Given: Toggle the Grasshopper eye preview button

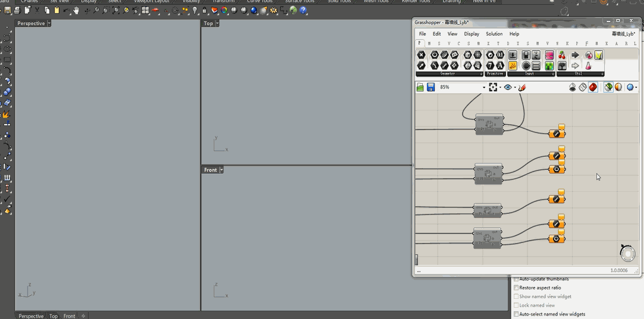Looking at the screenshot, I should click(508, 87).
